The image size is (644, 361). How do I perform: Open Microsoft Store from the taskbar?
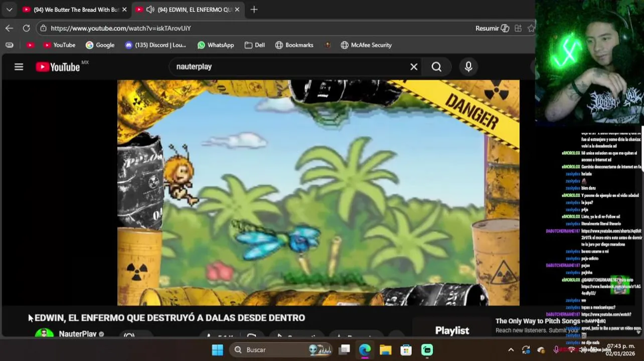click(x=406, y=349)
